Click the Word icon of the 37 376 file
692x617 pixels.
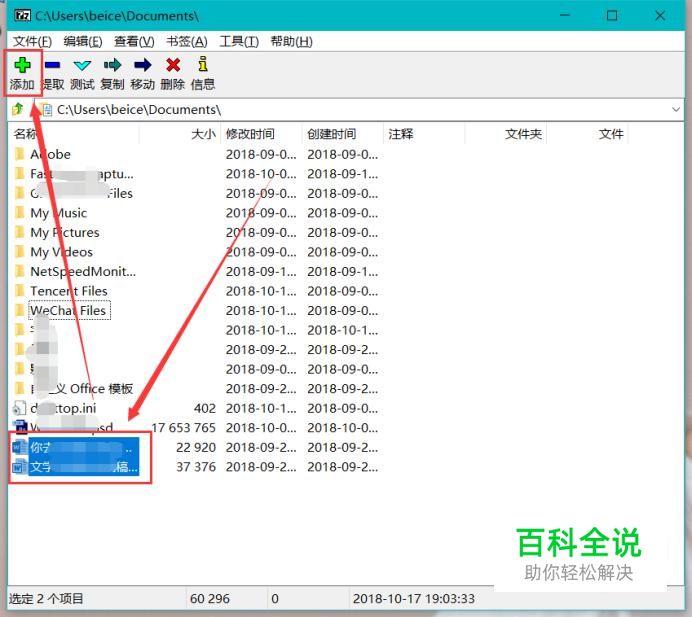click(x=20, y=467)
